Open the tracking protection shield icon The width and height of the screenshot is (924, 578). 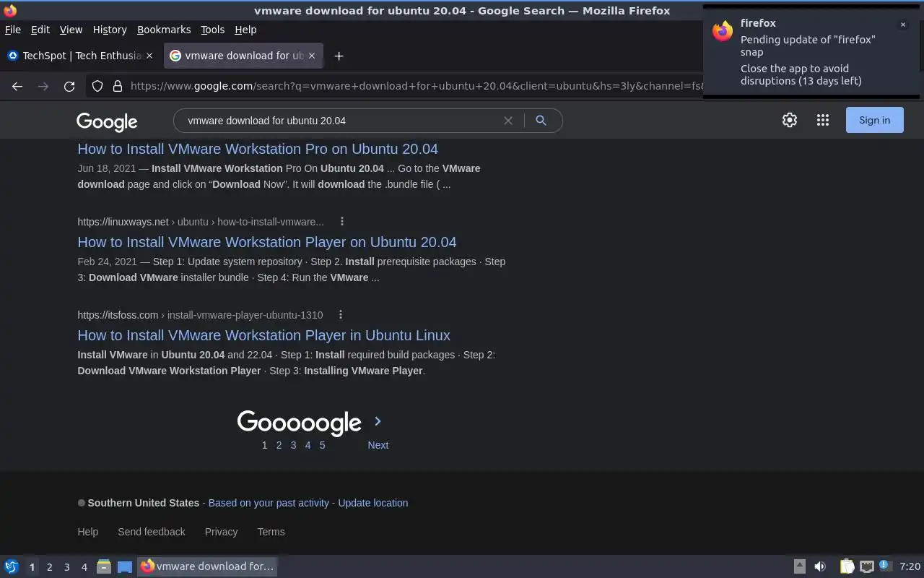[97, 86]
